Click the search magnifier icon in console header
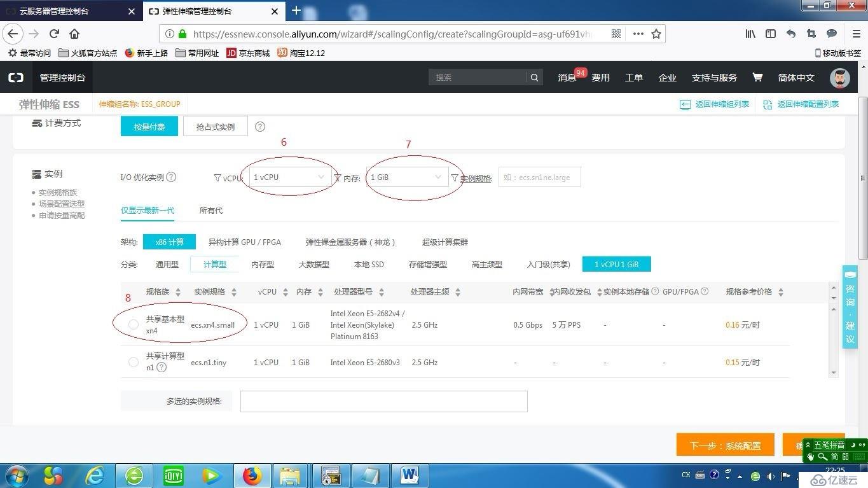The height and width of the screenshot is (488, 868). [535, 78]
